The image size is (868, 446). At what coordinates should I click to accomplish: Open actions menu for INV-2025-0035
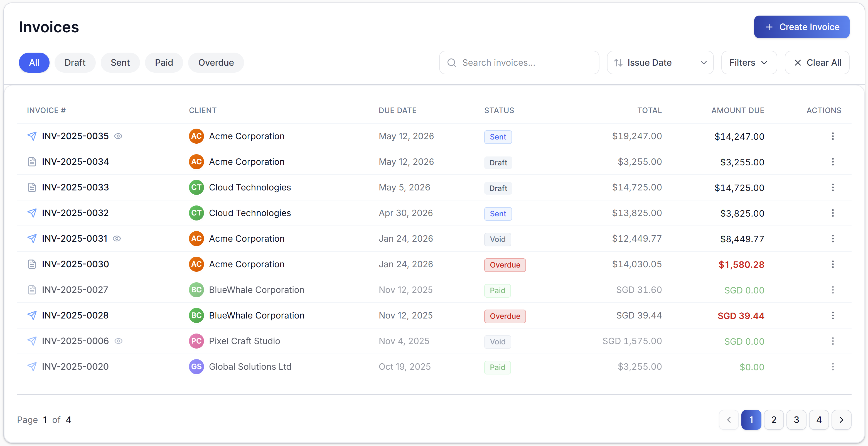tap(833, 136)
